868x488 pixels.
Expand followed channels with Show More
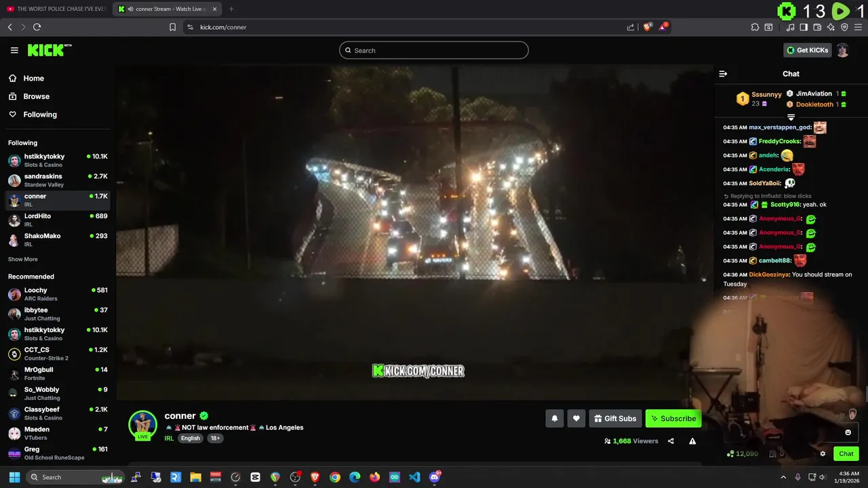click(23, 260)
